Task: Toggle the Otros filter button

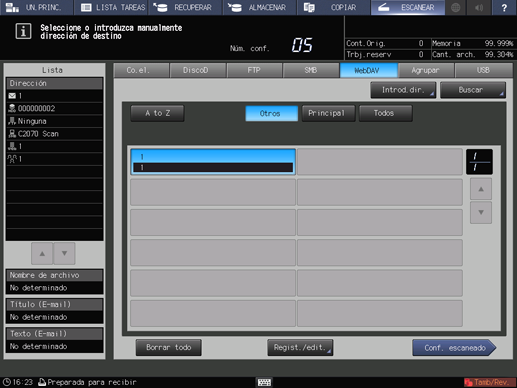Action: 271,113
